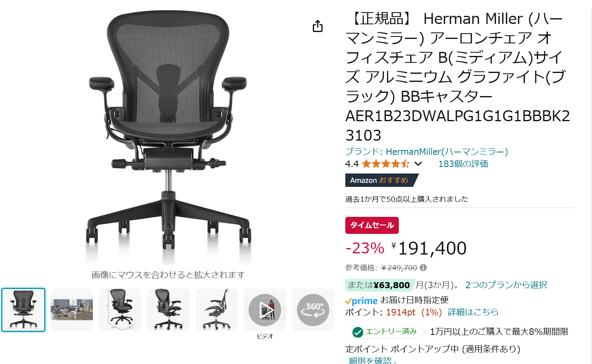Select the office room scene thumbnail
This screenshot has height=364, width=592.
tap(72, 310)
